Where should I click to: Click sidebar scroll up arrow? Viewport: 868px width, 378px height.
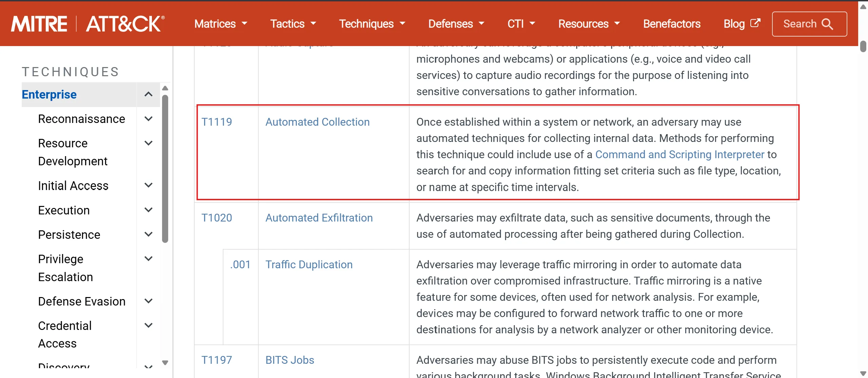tap(165, 88)
